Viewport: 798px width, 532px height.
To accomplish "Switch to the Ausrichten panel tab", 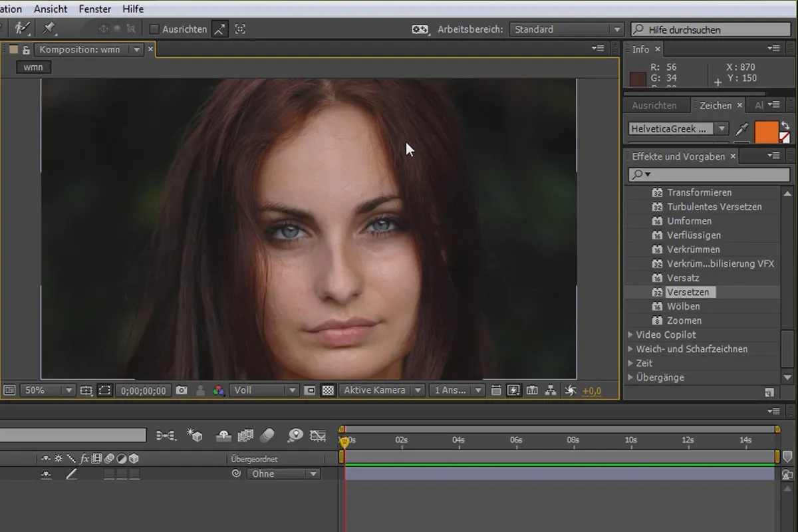I will 654,105.
